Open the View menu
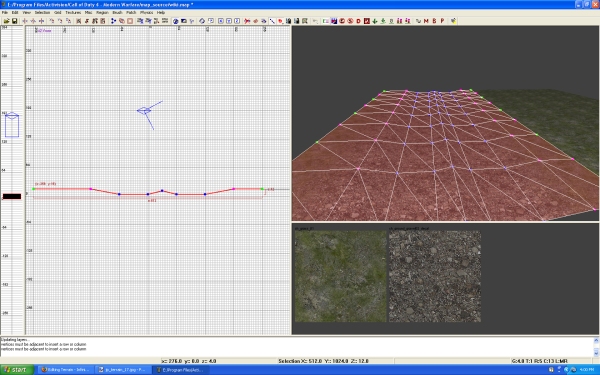 26,13
